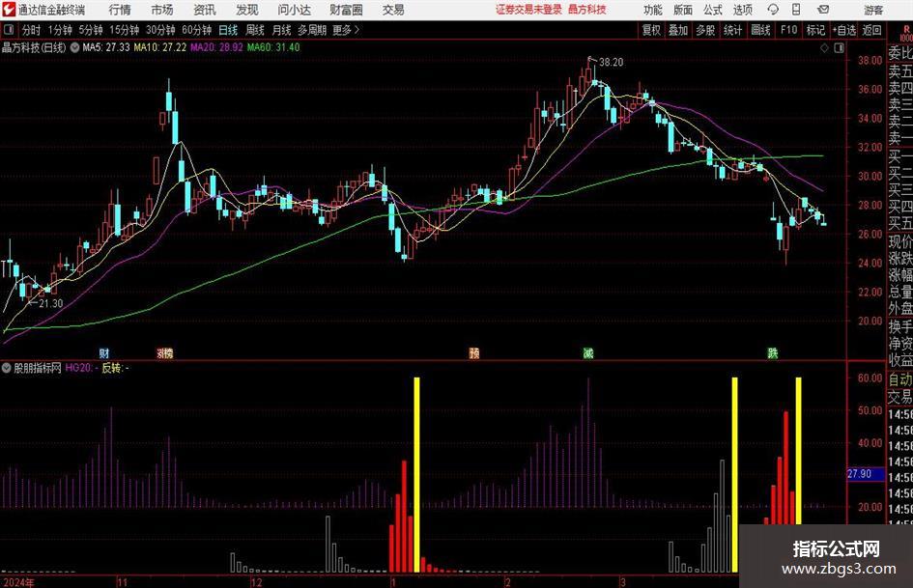Switch to 15分钟 period

125,30
